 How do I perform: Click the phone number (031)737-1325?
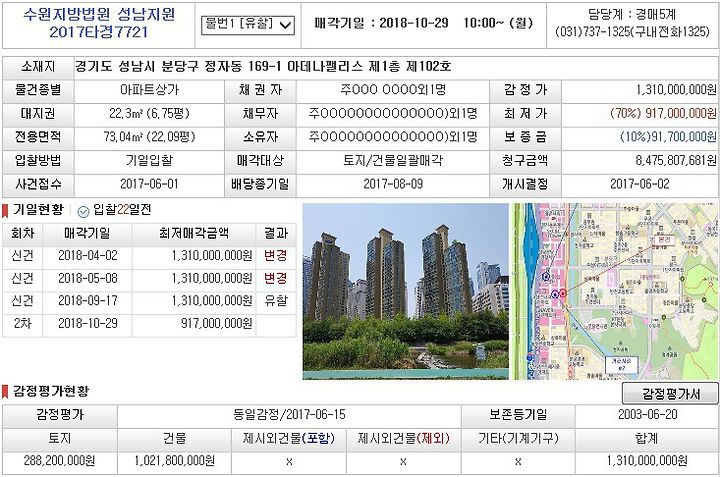pyautogui.click(x=592, y=32)
